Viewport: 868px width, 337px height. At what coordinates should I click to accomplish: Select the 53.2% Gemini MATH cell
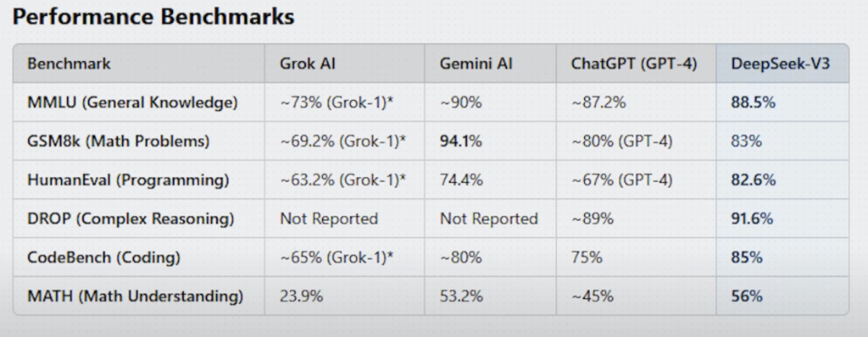pos(461,296)
